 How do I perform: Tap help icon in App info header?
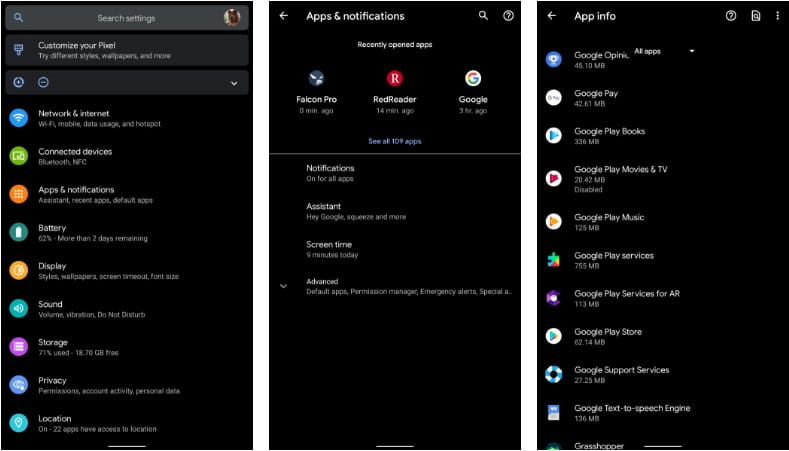[731, 16]
